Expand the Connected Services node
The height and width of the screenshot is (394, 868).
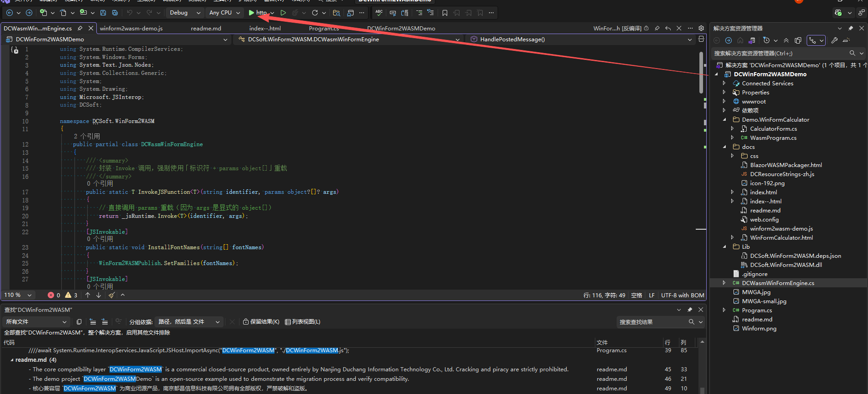point(724,83)
